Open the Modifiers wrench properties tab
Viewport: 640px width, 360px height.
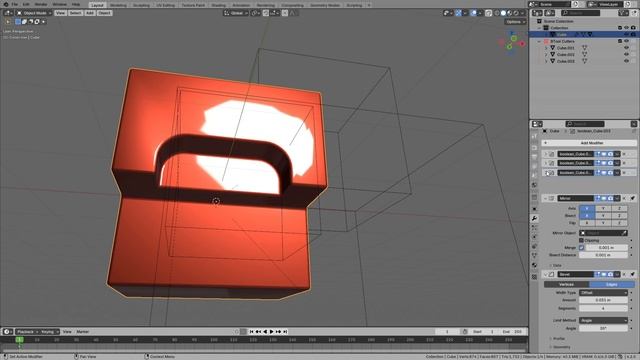pos(534,218)
